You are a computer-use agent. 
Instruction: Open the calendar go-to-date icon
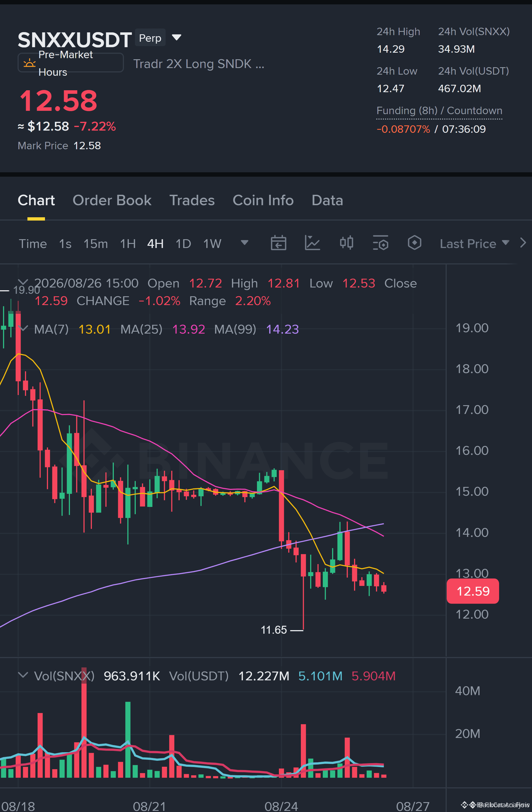point(278,243)
